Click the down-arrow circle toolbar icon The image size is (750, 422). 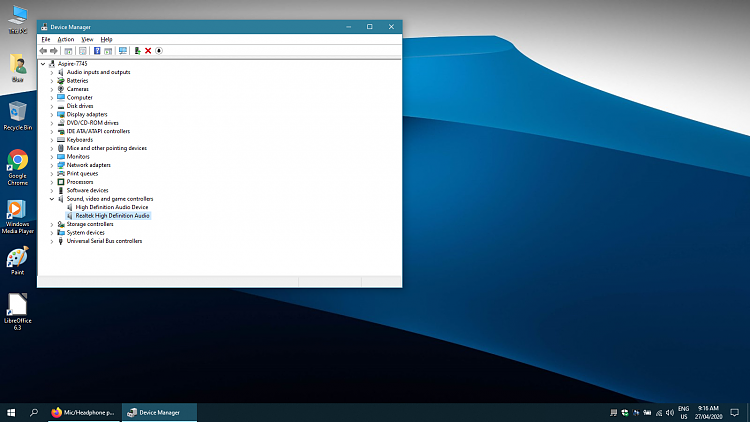159,51
